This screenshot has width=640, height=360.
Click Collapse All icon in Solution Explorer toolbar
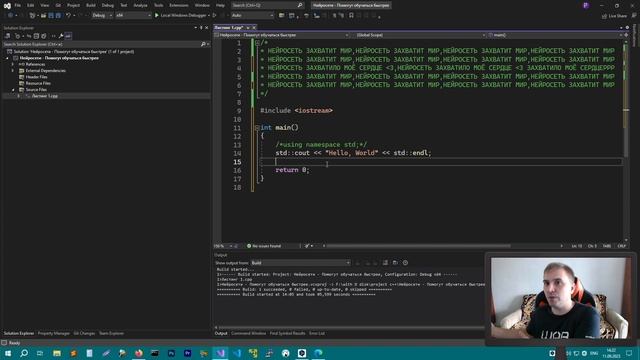coord(36,36)
